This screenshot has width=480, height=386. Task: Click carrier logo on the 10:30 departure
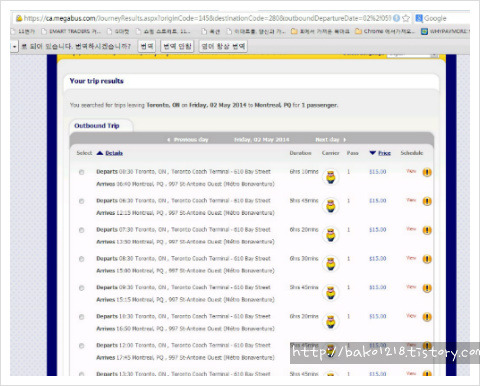point(331,322)
